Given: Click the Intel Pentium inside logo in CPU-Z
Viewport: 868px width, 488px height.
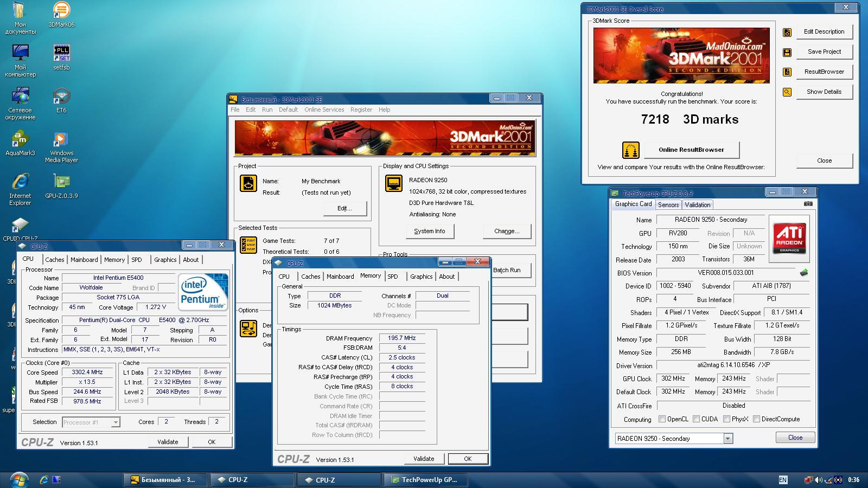Looking at the screenshot, I should [203, 292].
